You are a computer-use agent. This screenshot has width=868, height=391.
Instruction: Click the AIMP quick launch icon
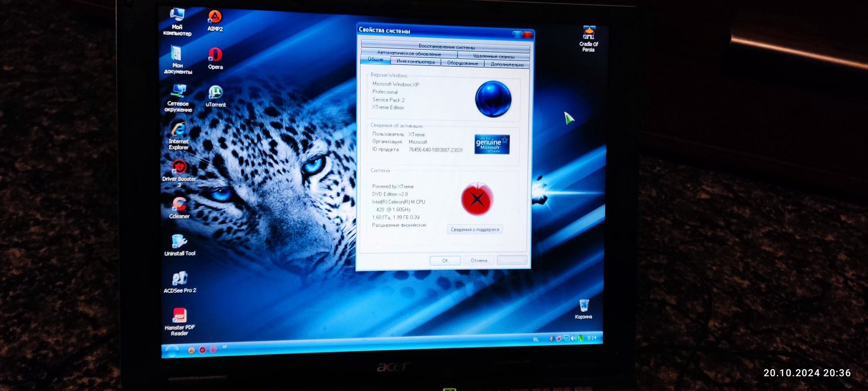pos(191,350)
